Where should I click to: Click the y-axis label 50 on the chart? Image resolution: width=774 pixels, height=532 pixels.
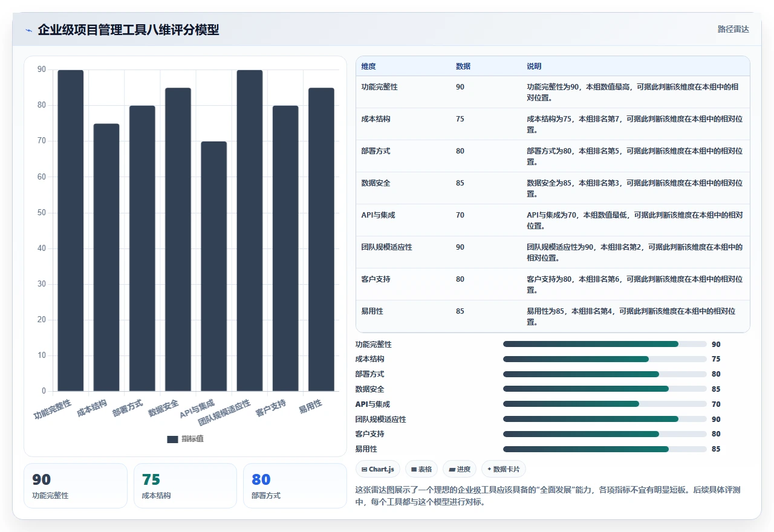click(x=42, y=213)
